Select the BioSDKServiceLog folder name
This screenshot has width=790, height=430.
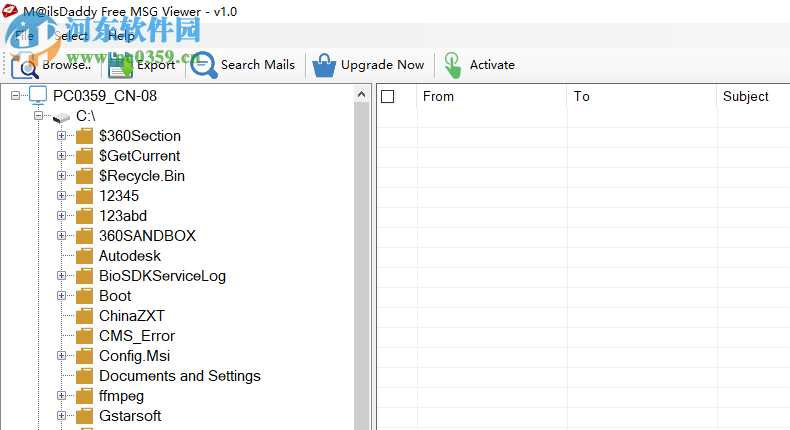(x=162, y=276)
